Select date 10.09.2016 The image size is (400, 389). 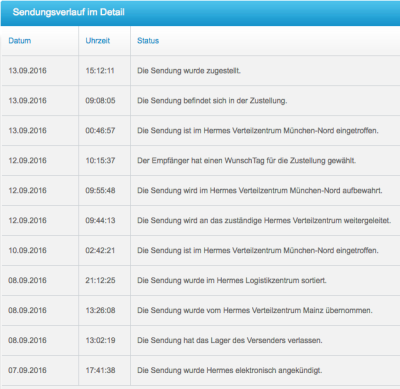(27, 251)
